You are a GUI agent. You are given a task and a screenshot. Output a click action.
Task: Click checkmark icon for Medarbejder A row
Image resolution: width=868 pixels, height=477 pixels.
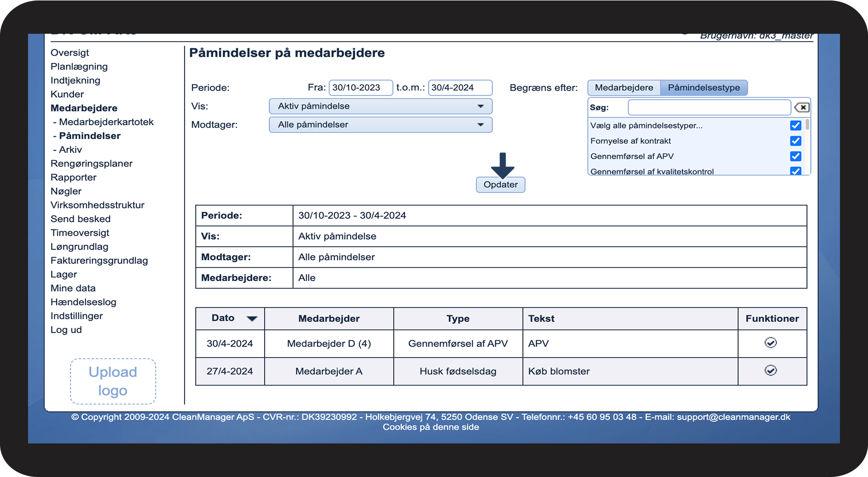point(770,370)
